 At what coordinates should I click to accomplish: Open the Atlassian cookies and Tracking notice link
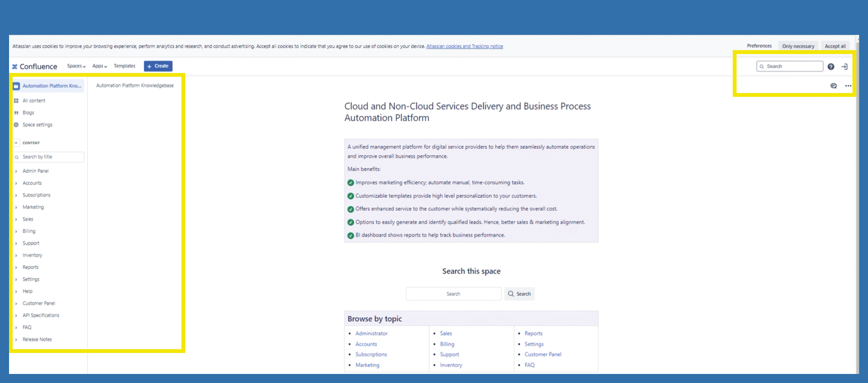tap(465, 46)
